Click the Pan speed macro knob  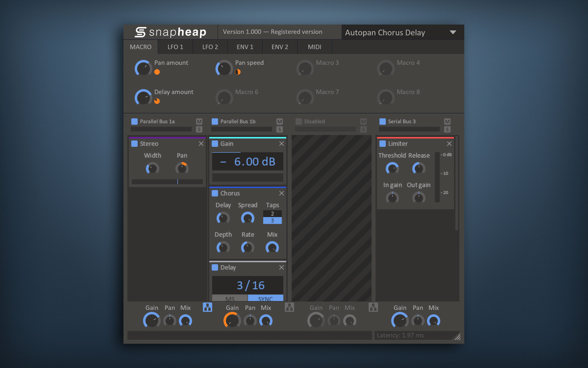(224, 68)
